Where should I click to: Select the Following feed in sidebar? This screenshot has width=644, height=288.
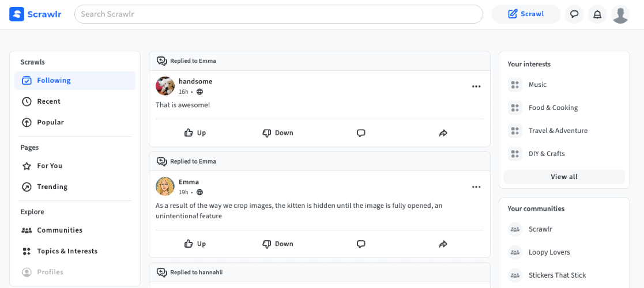coord(75,81)
